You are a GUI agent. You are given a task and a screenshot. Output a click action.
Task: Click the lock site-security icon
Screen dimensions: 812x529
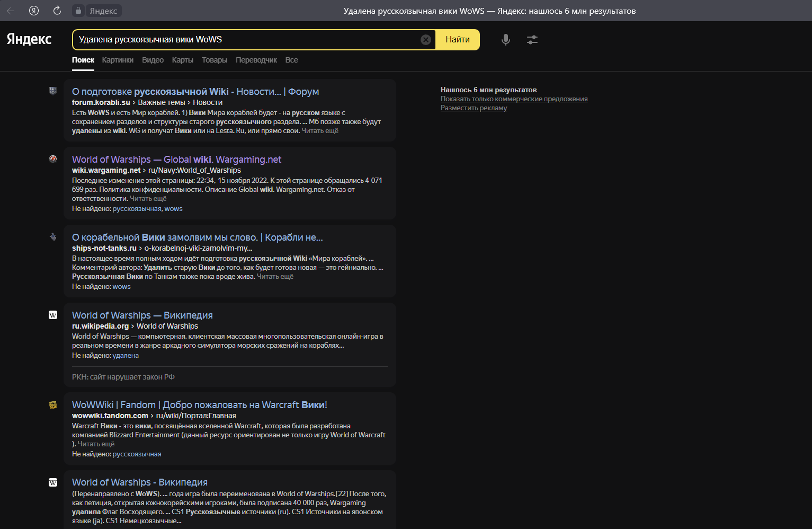pyautogui.click(x=78, y=11)
